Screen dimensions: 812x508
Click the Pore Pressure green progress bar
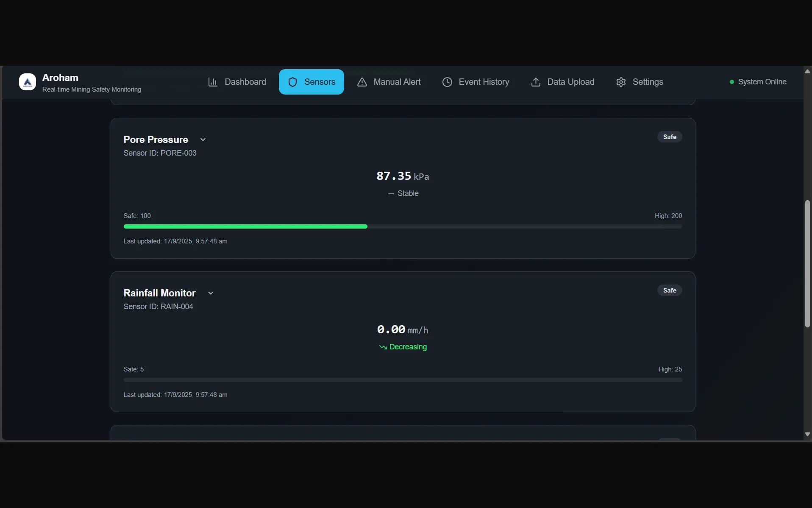(245, 226)
